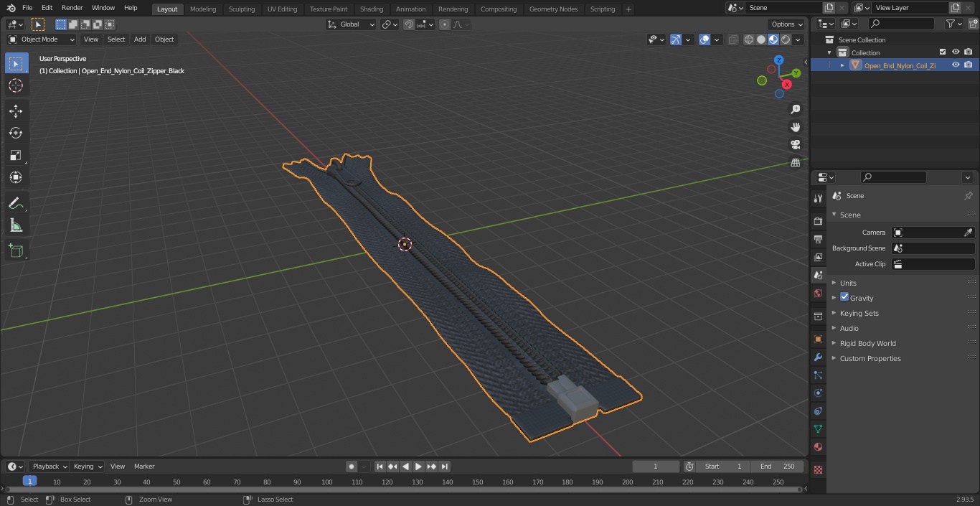Select the Annotate tool
The height and width of the screenshot is (506, 980).
(16, 204)
